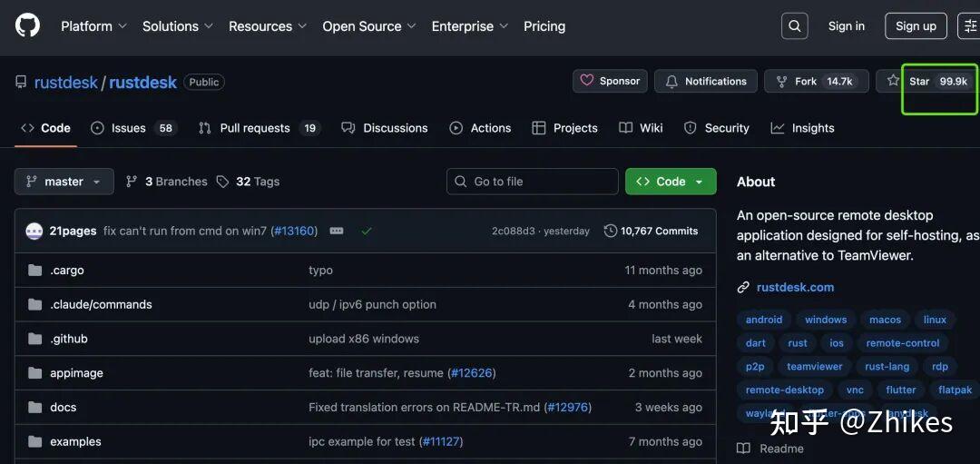Select the remote-control topic tag
Viewport: 980px width, 464px height.
902,343
